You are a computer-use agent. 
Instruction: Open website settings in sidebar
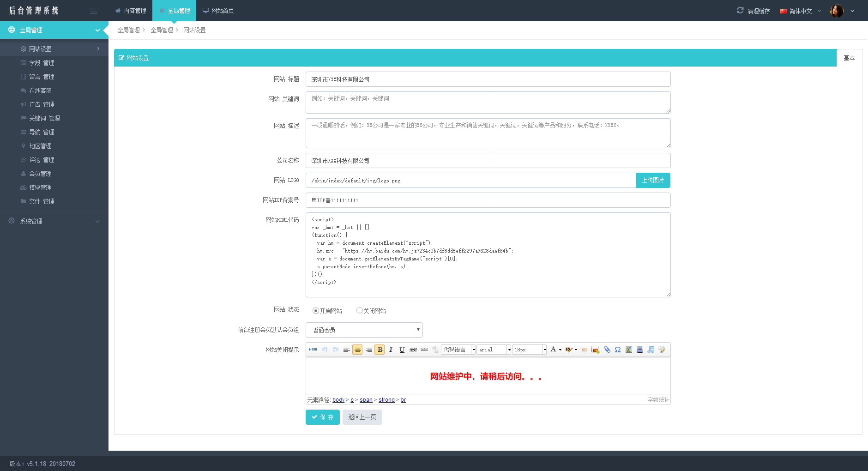point(54,48)
